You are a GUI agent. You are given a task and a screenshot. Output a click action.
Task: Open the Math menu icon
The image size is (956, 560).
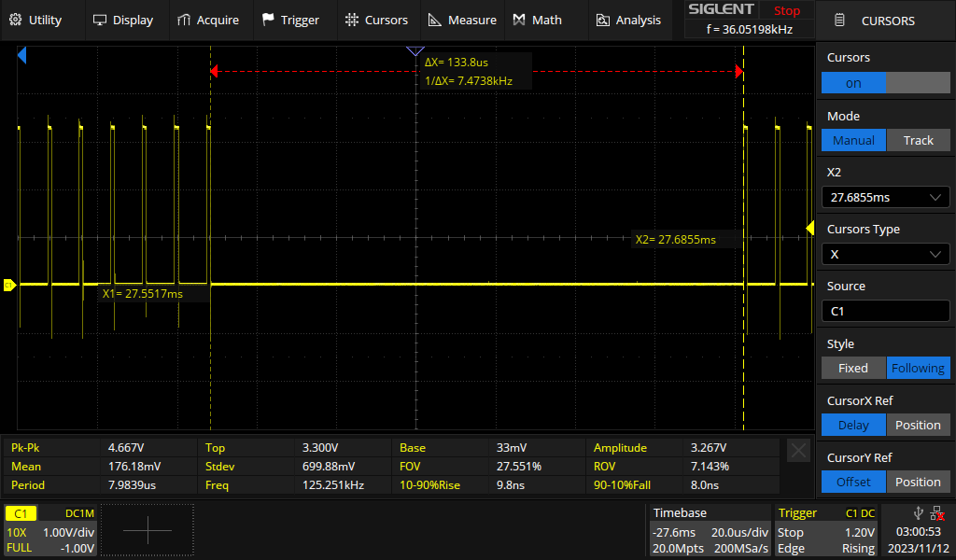pyautogui.click(x=520, y=20)
